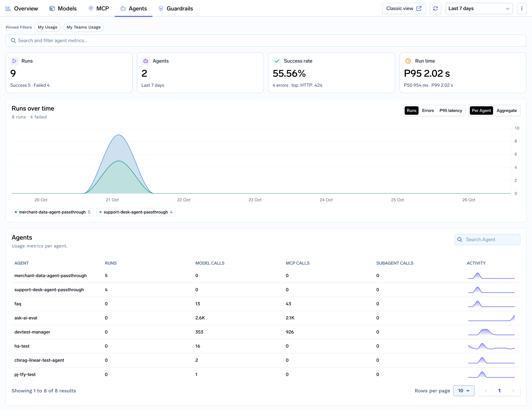Open the pj-tfy-test agent row
The width and height of the screenshot is (532, 410).
(x=266, y=375)
